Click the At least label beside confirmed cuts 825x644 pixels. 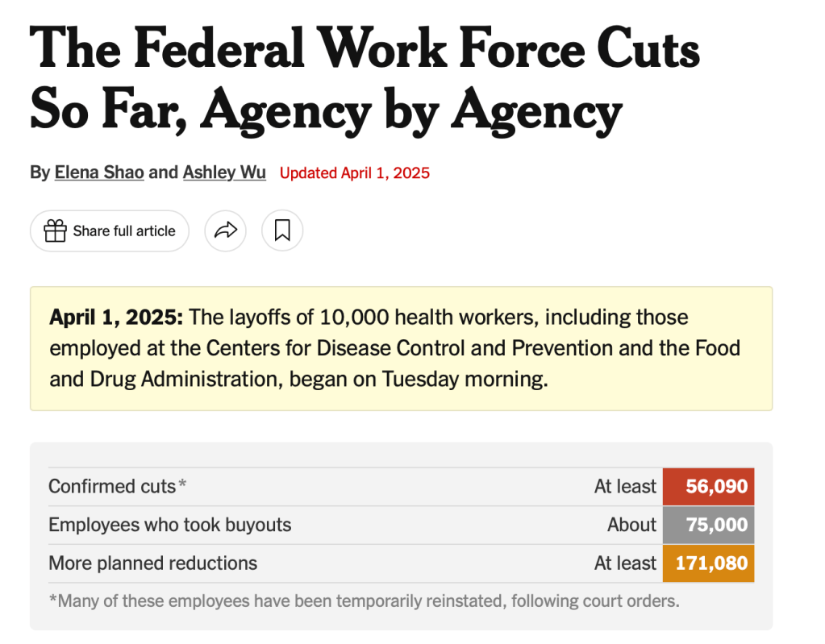(624, 486)
